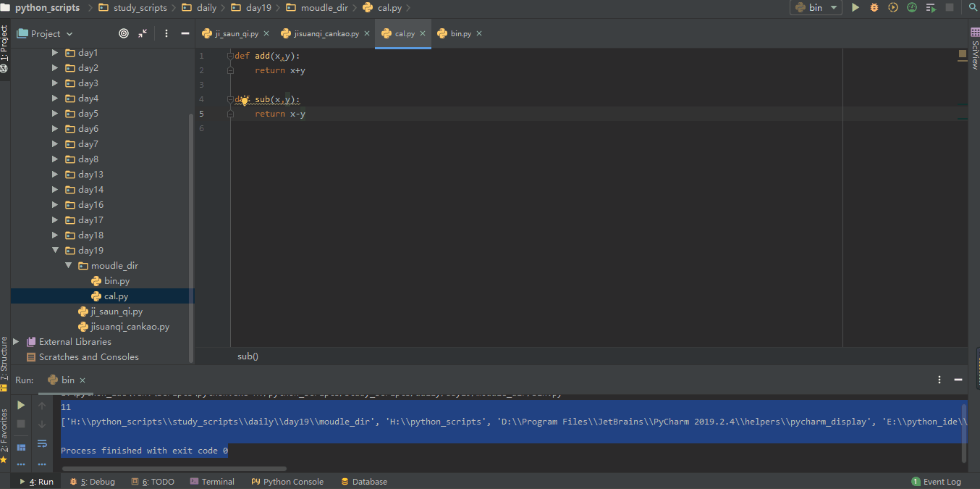Open the SciView side panel
The image size is (980, 489).
pos(974,49)
